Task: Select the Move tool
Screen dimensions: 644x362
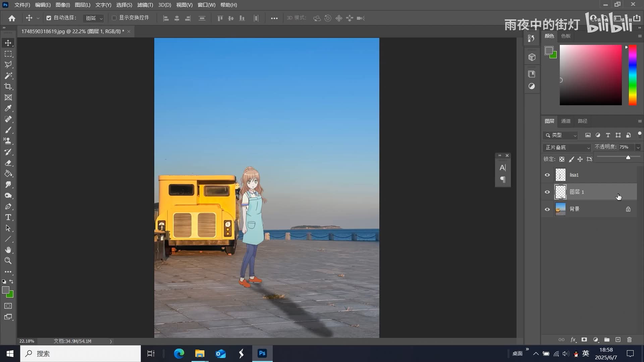Action: pos(8,43)
